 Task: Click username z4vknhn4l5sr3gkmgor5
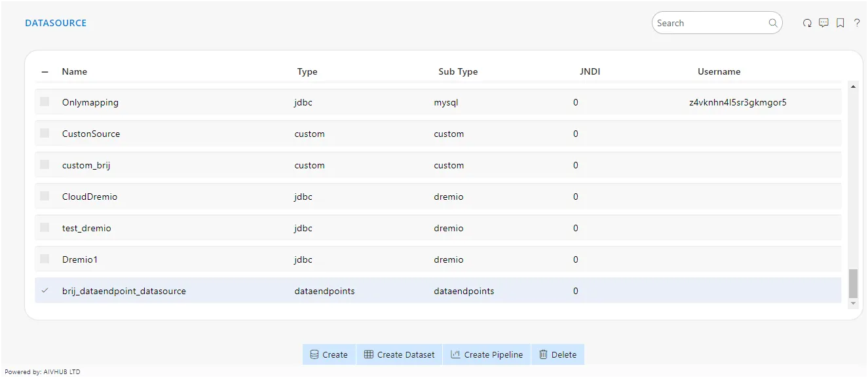[x=738, y=102]
